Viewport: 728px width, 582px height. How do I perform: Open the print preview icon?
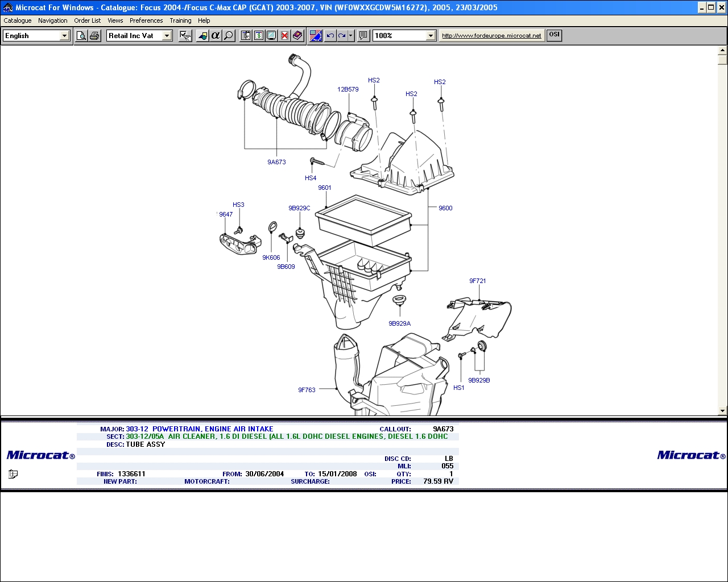[x=82, y=36]
